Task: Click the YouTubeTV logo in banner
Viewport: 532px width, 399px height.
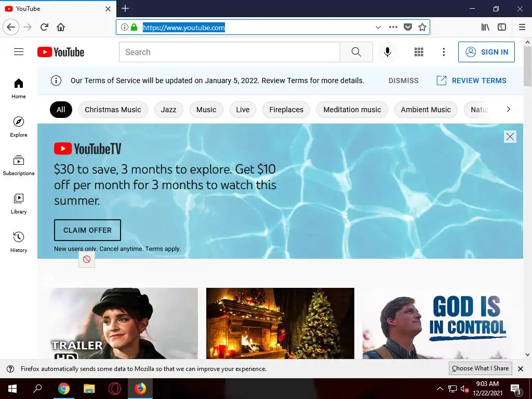Action: click(87, 149)
